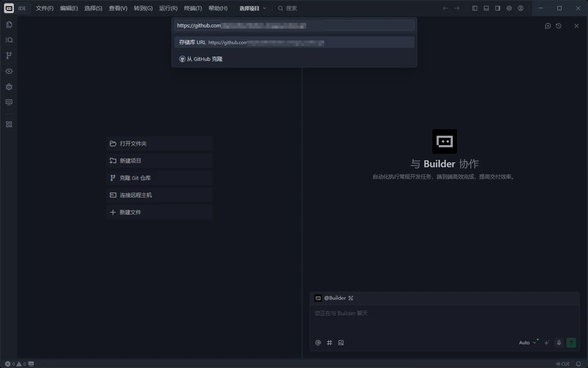Image resolution: width=588 pixels, height=368 pixels.
Task: Click the microphone voice input icon
Action: 559,343
